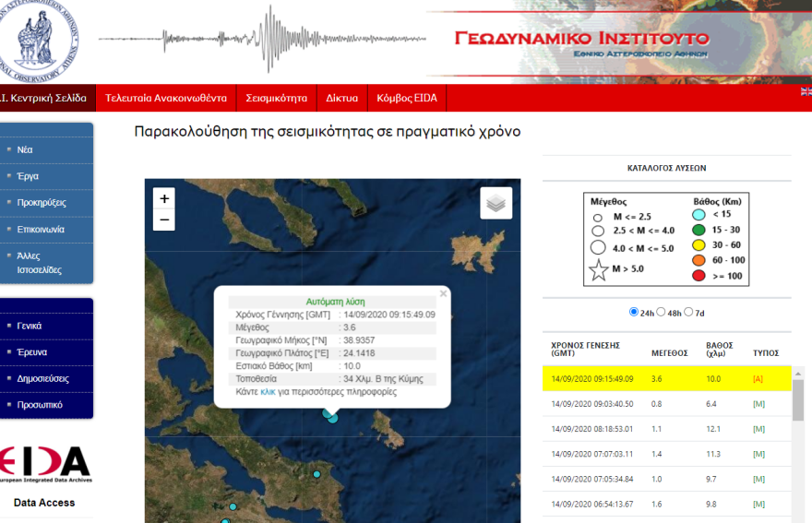Select the earthquake marker right of Evia coast
Screen dimensions: 812x523
click(x=316, y=474)
